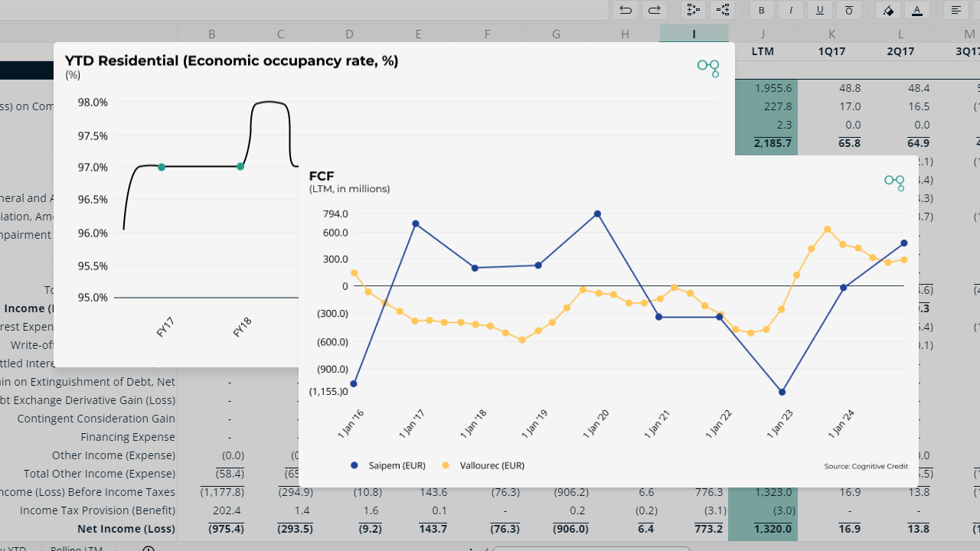Click LTM total value 2,185.7

(x=773, y=143)
